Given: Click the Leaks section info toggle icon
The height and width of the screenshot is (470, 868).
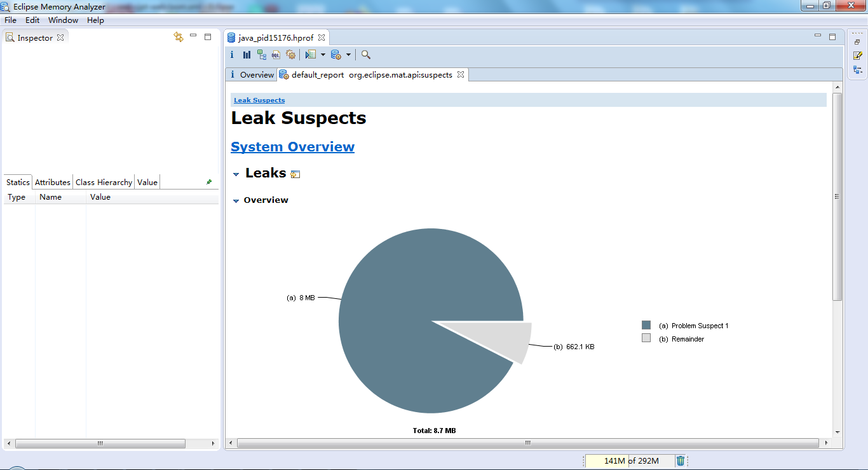Looking at the screenshot, I should coord(295,173).
